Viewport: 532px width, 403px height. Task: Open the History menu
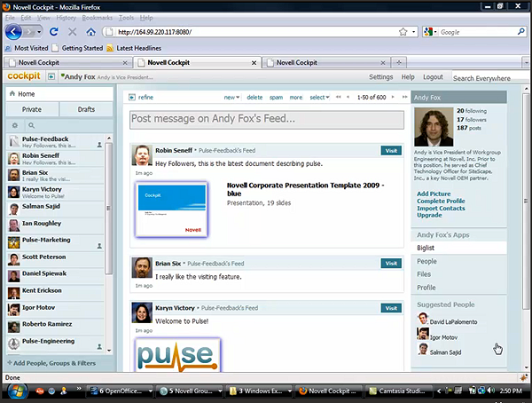(66, 18)
